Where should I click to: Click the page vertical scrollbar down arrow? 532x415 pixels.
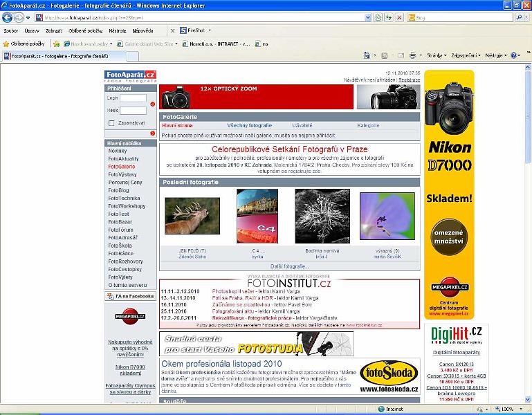528,399
